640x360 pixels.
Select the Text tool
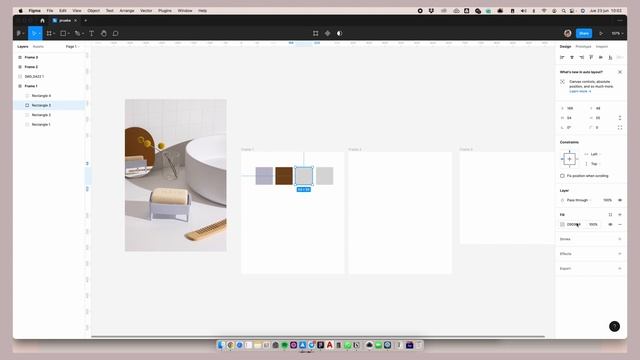coord(91,33)
